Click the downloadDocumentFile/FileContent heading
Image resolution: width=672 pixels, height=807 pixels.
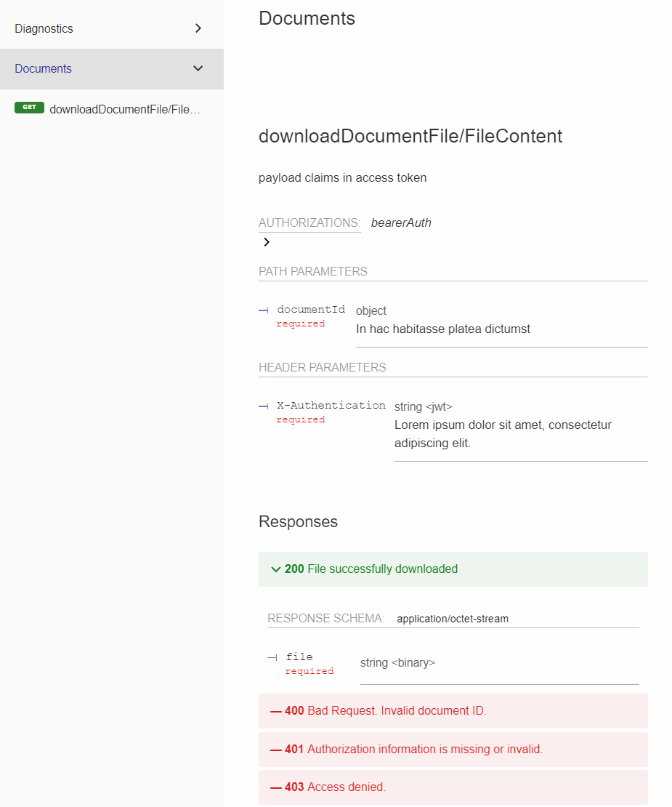410,136
